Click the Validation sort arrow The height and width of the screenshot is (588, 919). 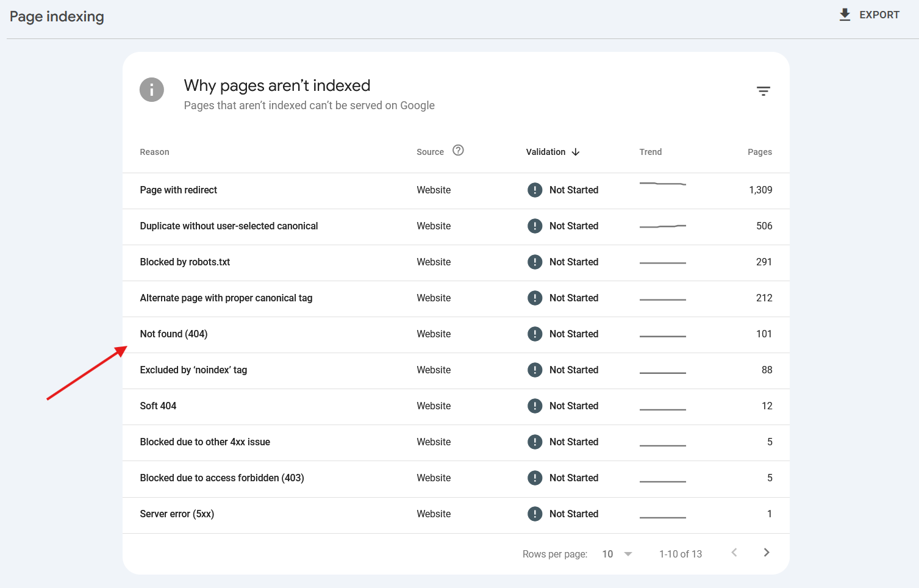576,152
